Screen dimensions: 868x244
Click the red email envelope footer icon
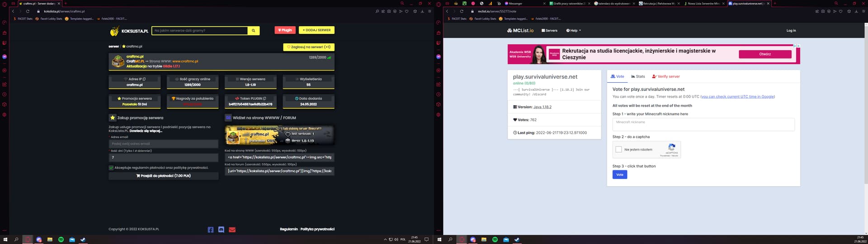point(232,230)
